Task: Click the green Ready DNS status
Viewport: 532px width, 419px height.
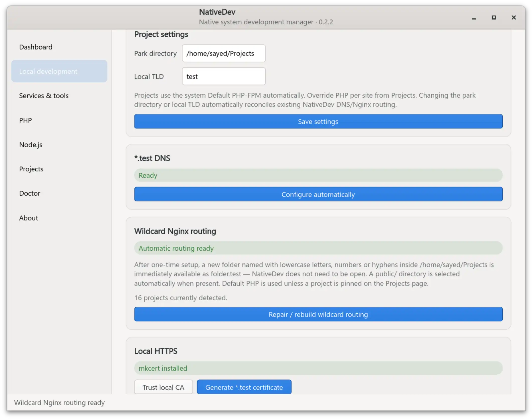Action: point(318,175)
